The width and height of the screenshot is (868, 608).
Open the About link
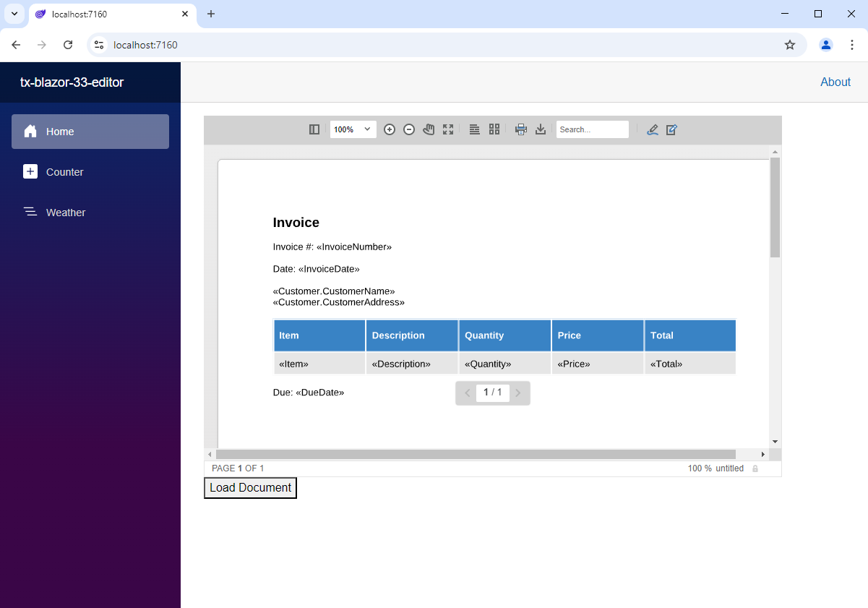835,82
